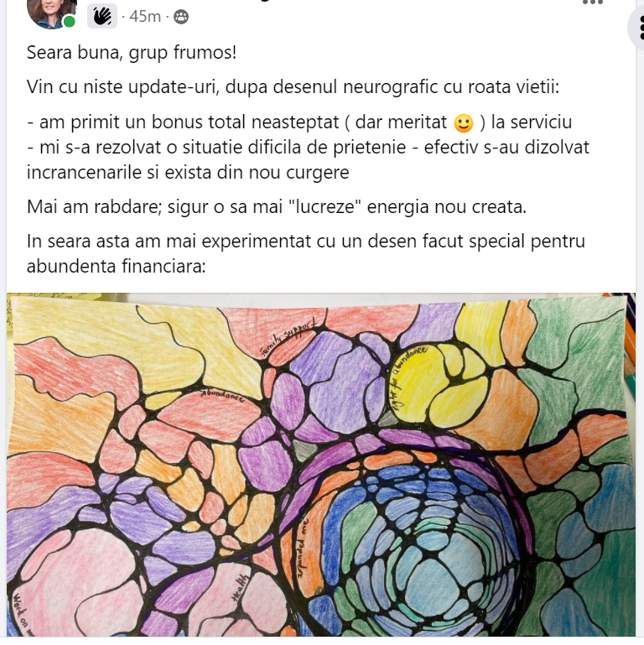Click the 'Expanded me' label on the orange band
The image size is (644, 645).
click(304, 552)
